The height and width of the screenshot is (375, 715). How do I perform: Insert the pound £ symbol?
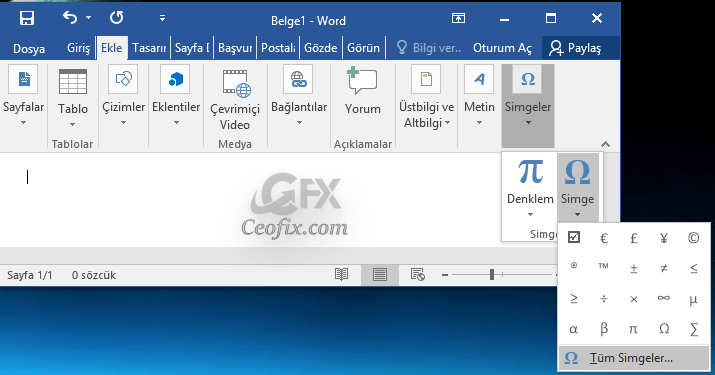coord(634,238)
